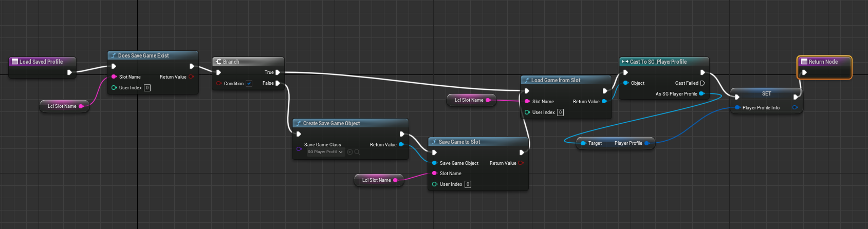Click Save Game to Slot exec input pin
Viewport: 868px width, 229px height.
tap(434, 152)
